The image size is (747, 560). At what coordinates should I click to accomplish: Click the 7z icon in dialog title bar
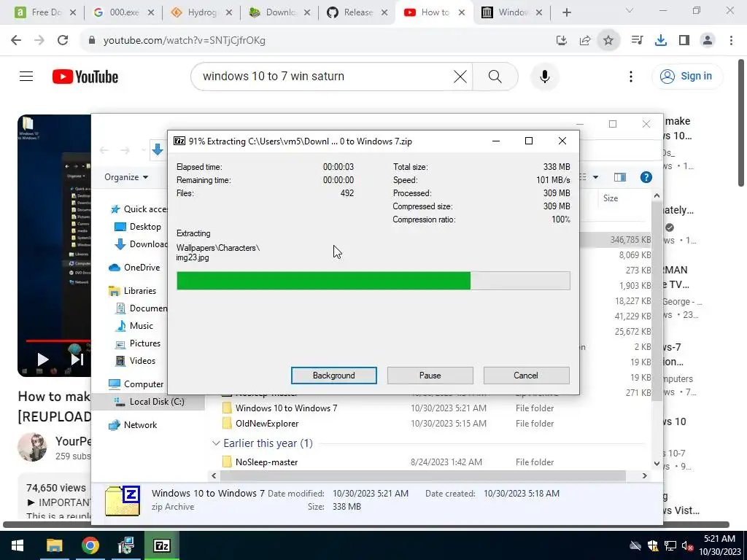pos(179,141)
